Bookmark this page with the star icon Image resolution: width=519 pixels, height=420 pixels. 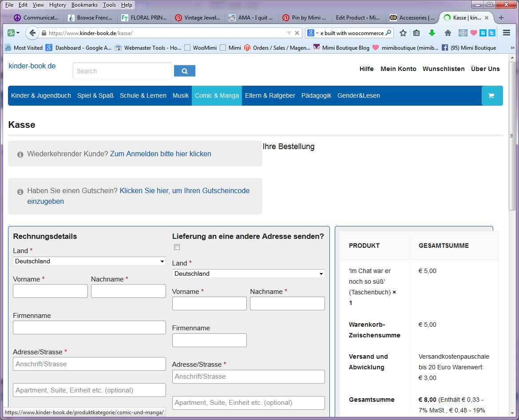[x=403, y=33]
